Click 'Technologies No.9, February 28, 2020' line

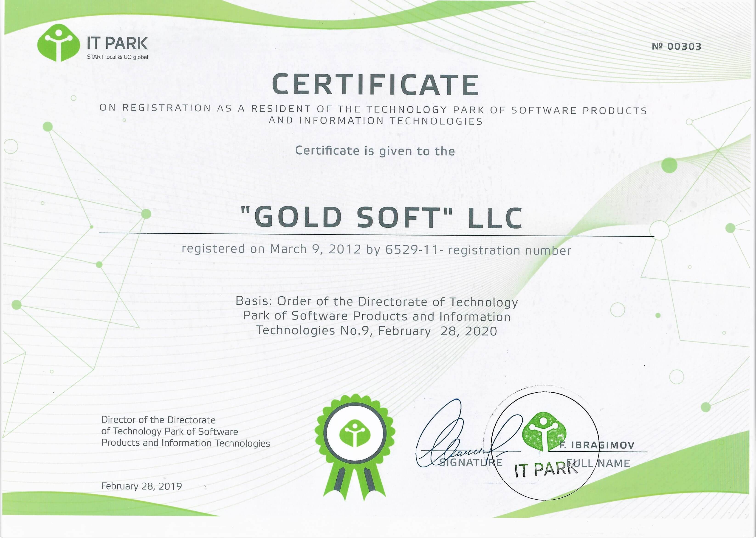377,331
